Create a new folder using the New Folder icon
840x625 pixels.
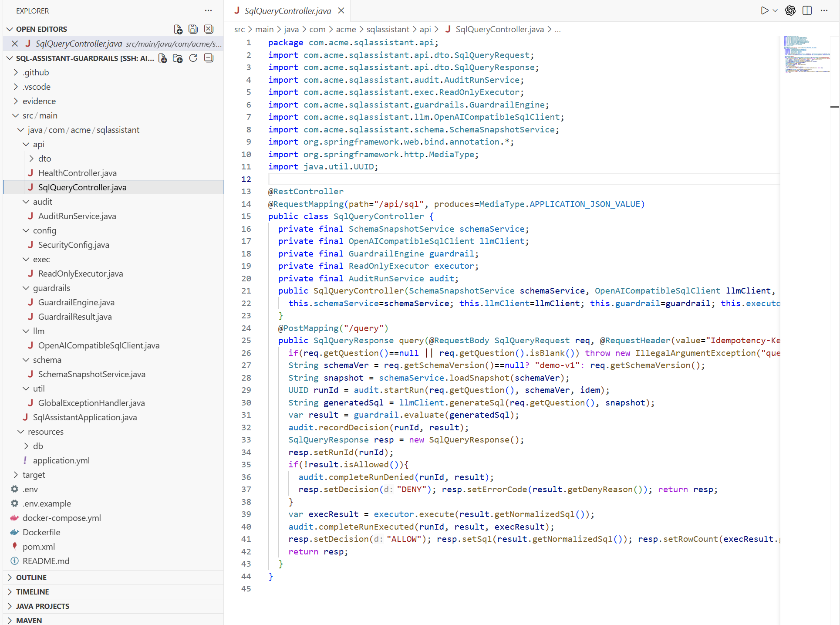point(178,58)
